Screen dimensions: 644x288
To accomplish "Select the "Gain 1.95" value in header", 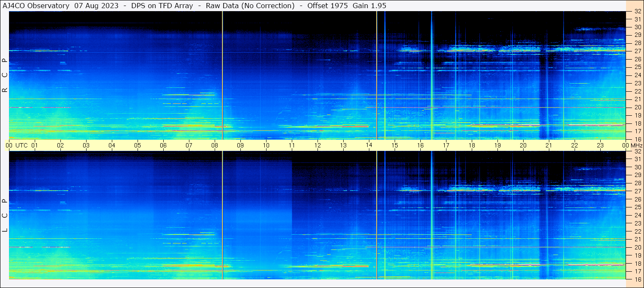I will pos(369,6).
